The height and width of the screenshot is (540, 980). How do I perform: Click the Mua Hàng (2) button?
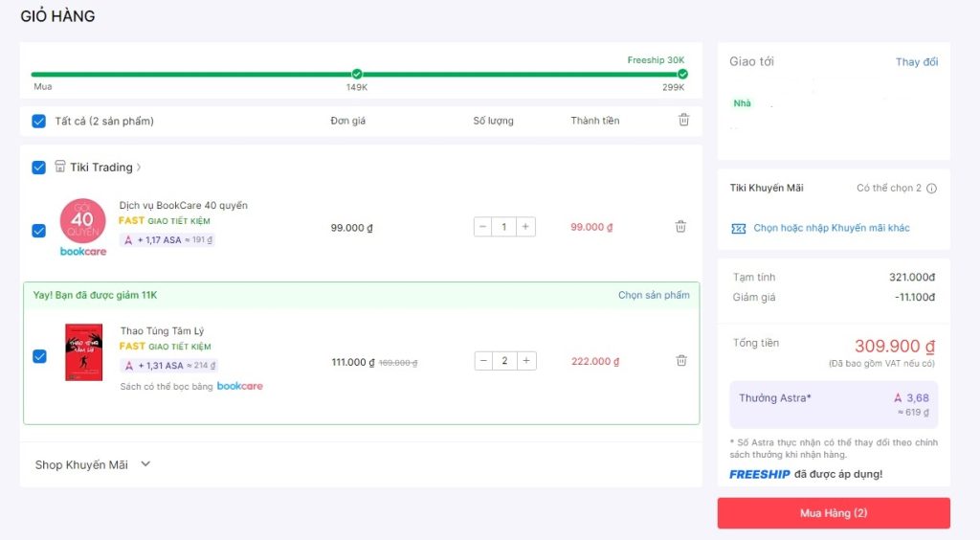tap(834, 513)
